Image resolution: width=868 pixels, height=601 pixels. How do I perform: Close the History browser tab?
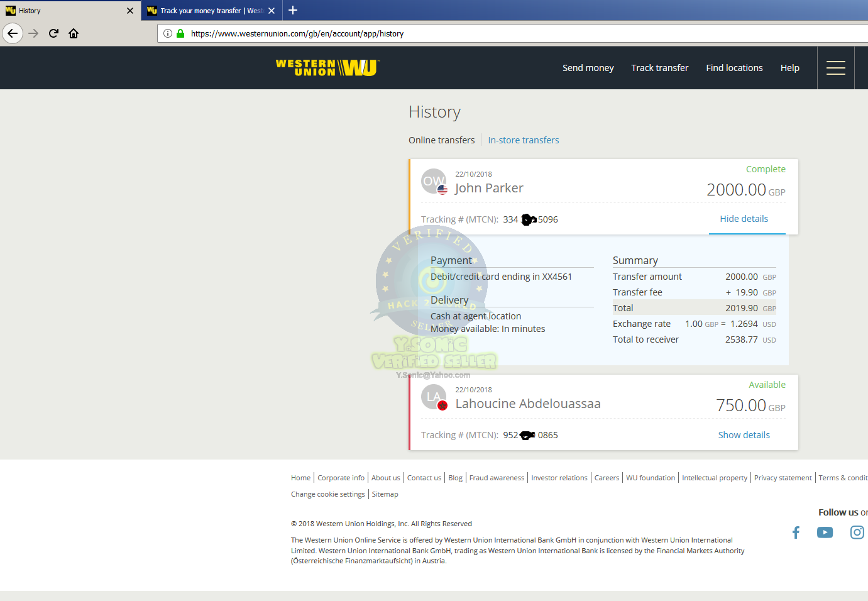coord(130,11)
